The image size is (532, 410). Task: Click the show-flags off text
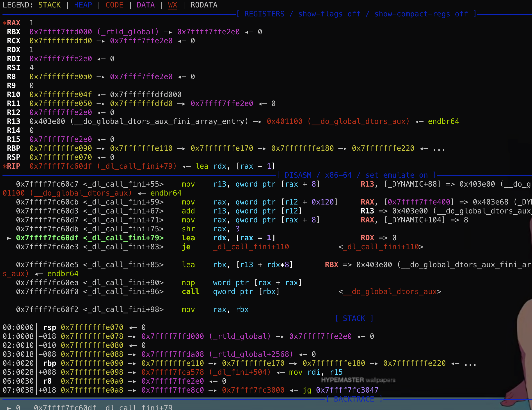pos(329,14)
